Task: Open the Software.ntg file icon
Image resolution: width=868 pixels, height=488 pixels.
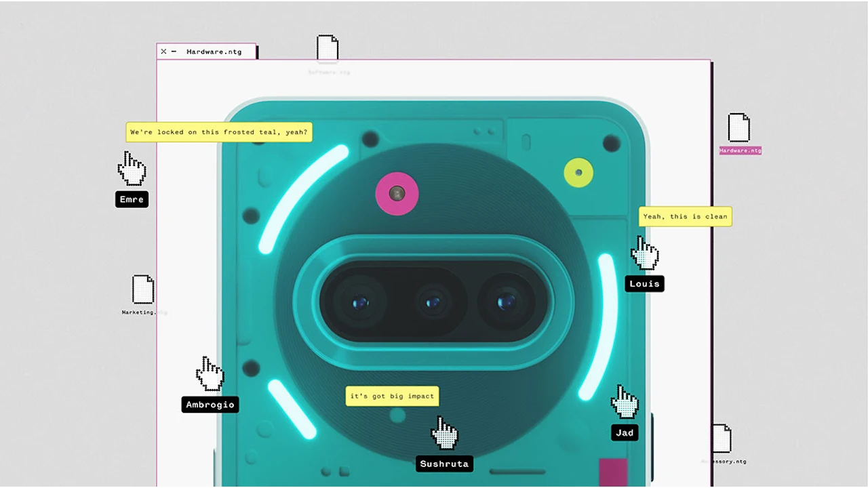Action: tap(328, 49)
